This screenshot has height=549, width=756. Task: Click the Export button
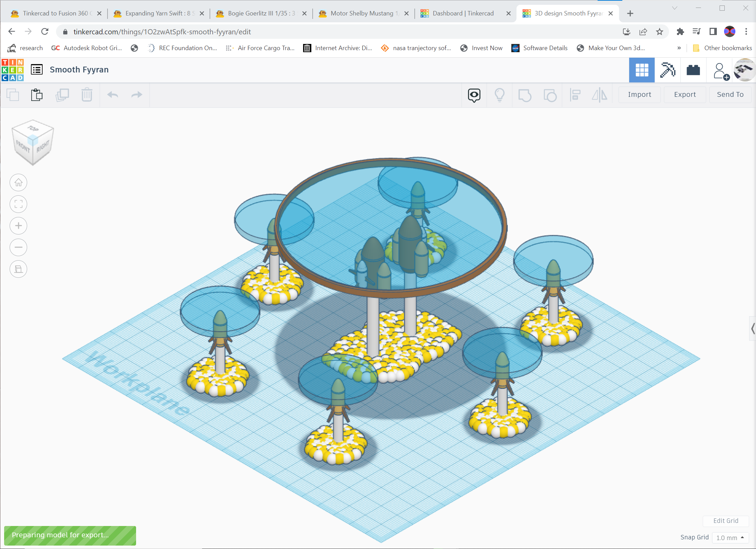pyautogui.click(x=685, y=95)
